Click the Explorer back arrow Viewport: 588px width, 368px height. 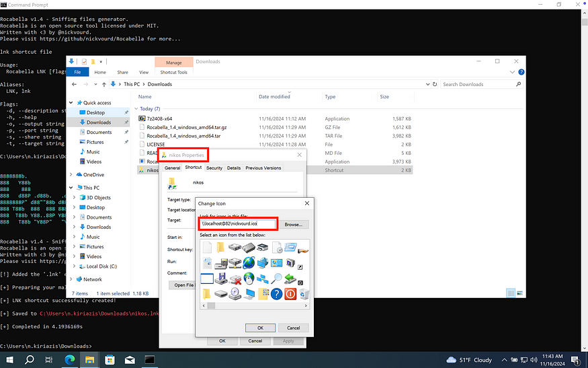74,84
